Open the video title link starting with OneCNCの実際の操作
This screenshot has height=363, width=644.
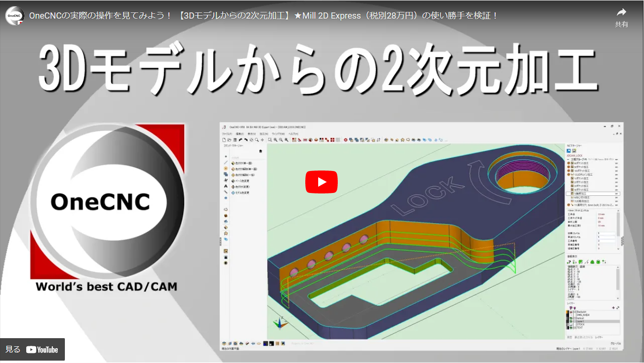(264, 16)
